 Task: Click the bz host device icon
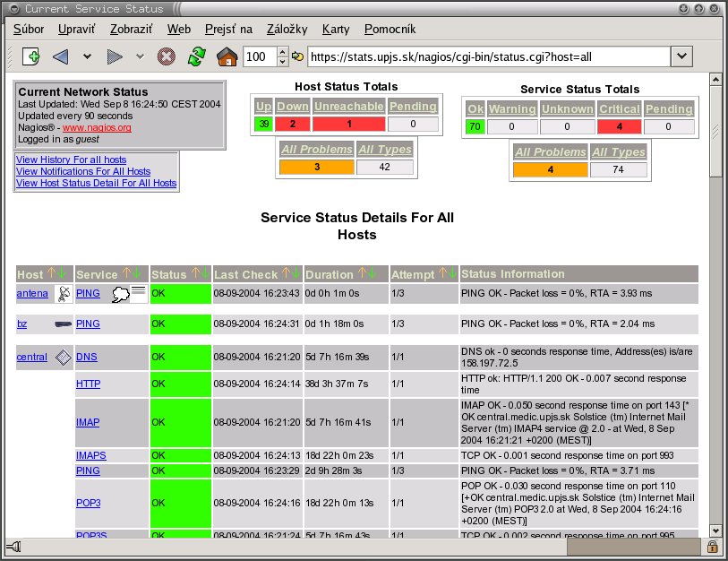point(64,324)
